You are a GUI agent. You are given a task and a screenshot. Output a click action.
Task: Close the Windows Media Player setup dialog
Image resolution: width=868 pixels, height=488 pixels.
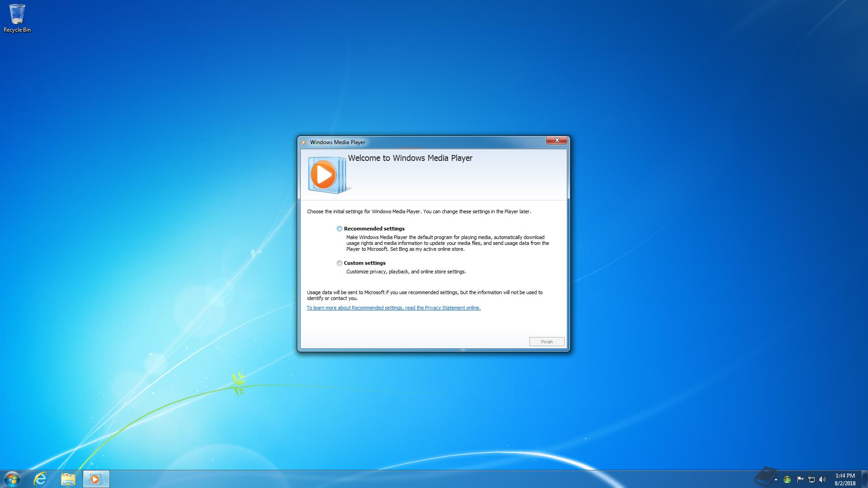point(557,141)
